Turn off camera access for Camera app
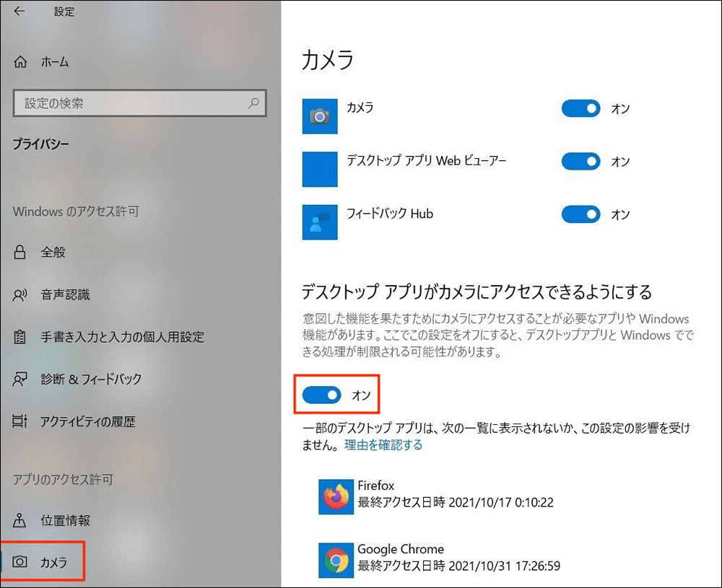 [580, 109]
